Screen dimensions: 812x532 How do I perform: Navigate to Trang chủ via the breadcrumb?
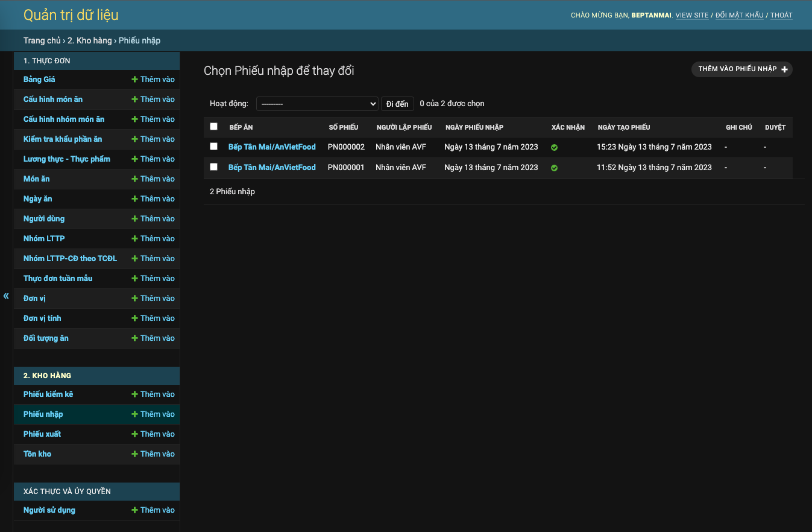pyautogui.click(x=41, y=40)
